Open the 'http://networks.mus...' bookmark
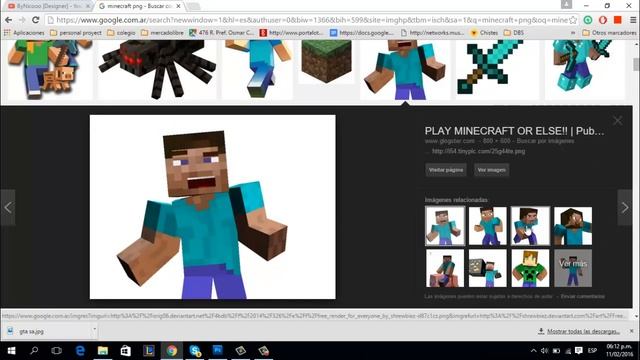This screenshot has width=640, height=360. tap(433, 33)
